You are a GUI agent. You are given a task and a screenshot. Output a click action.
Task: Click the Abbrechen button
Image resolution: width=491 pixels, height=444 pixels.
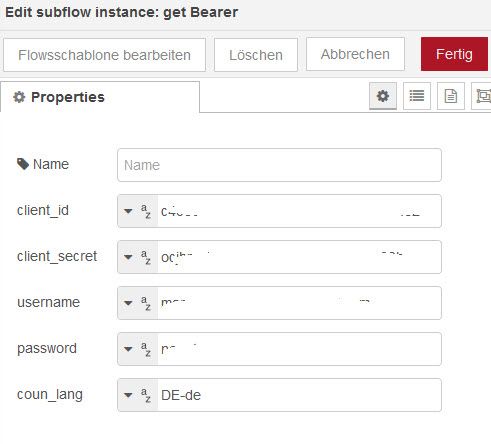tap(355, 54)
